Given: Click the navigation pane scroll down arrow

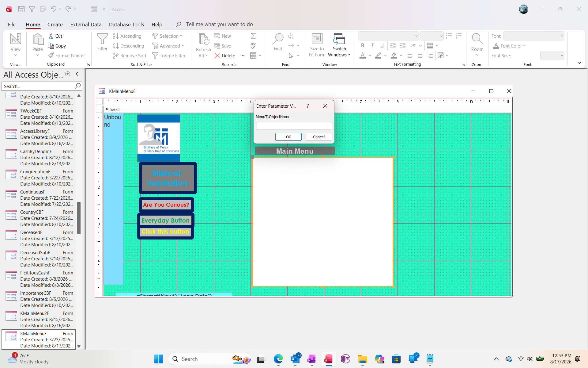Looking at the screenshot, I should point(79,346).
